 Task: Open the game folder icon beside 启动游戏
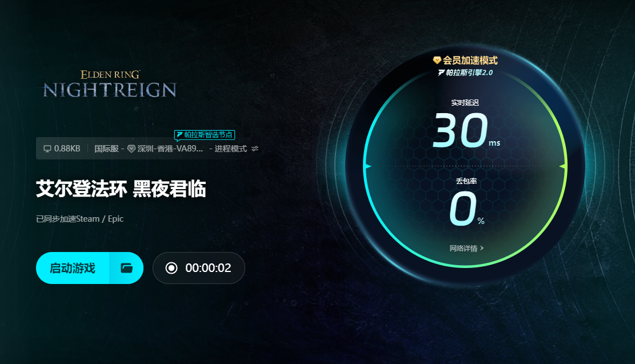(x=127, y=268)
